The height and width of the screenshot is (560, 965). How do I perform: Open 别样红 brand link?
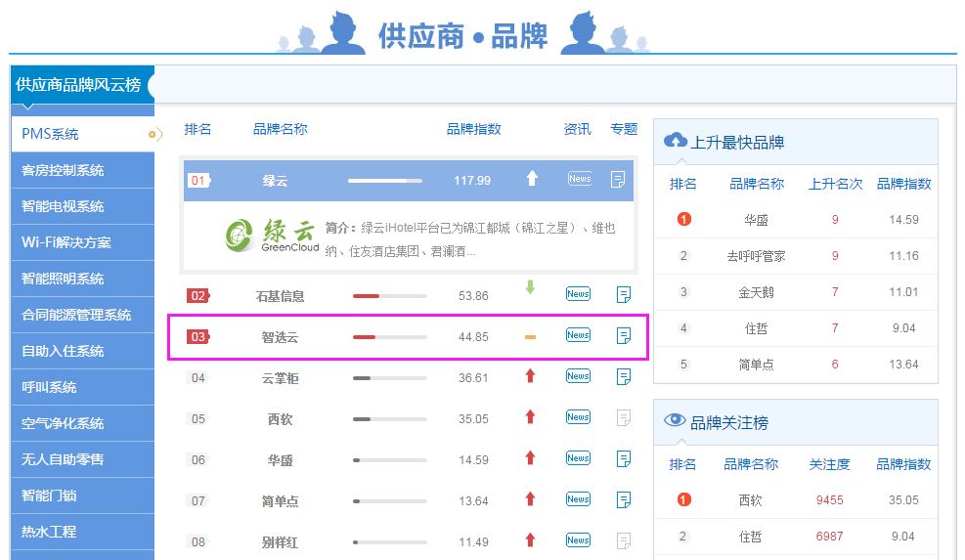[280, 542]
